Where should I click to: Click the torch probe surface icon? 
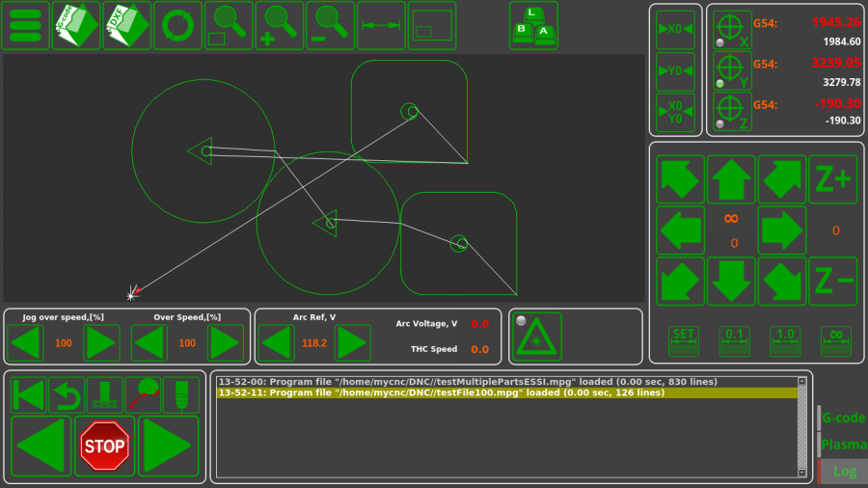(104, 395)
